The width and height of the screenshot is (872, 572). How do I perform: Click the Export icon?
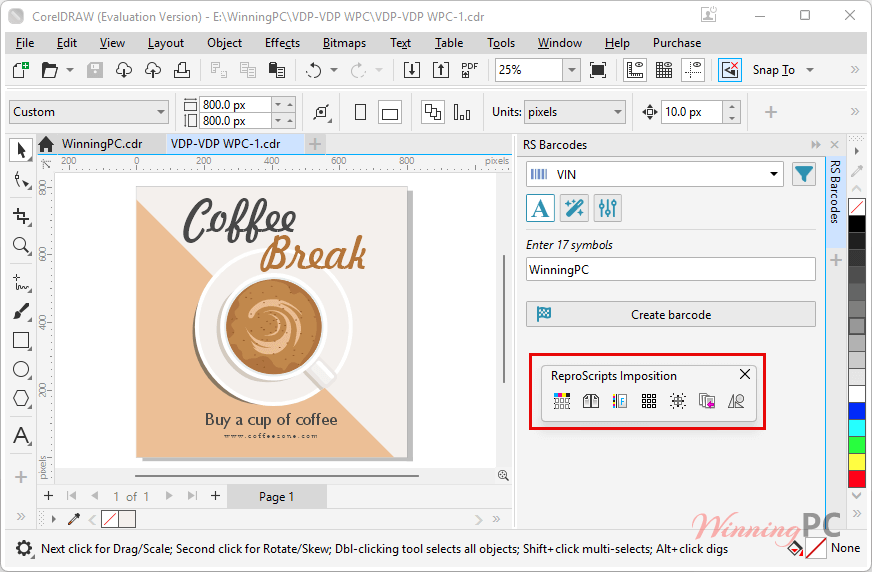441,70
